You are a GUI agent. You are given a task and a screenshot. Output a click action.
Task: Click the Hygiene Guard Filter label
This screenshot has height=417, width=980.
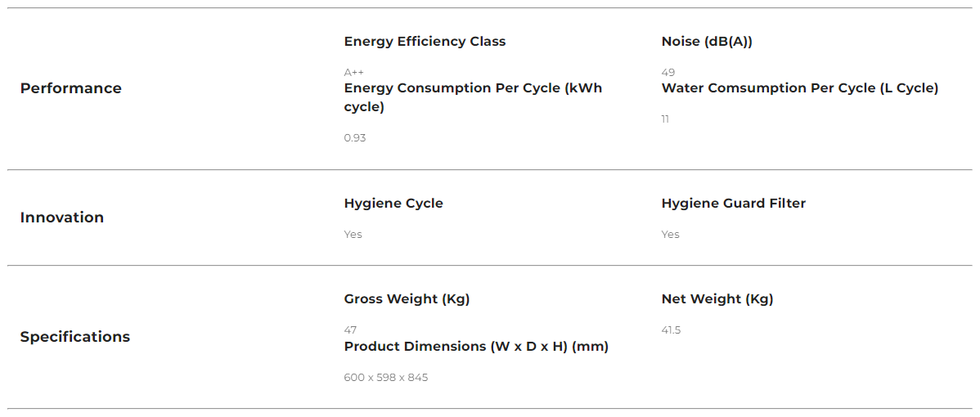733,204
